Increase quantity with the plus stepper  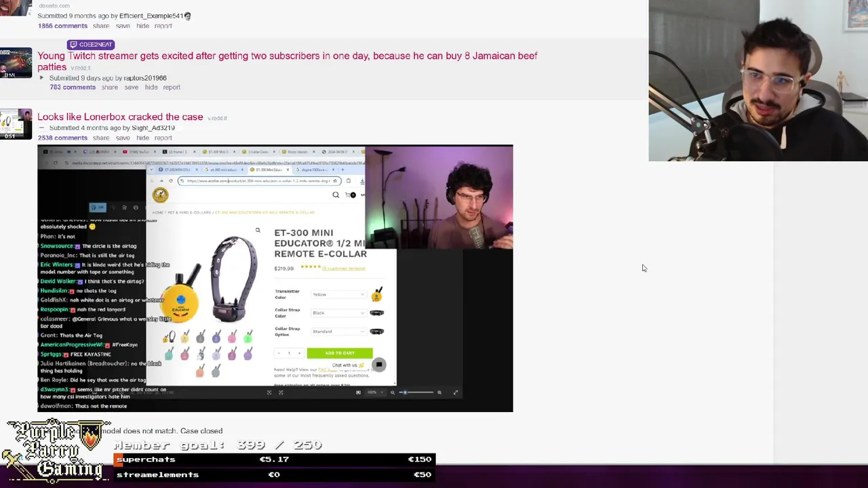point(299,353)
